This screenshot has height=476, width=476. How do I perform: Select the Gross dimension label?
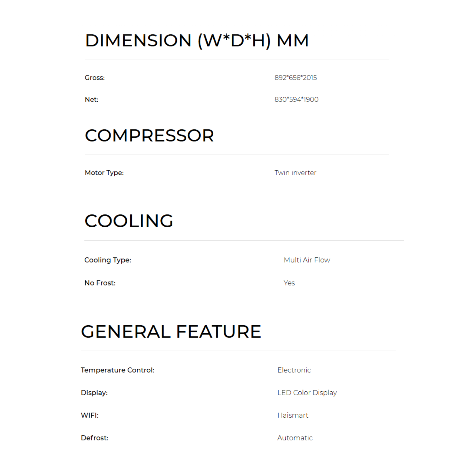click(95, 78)
